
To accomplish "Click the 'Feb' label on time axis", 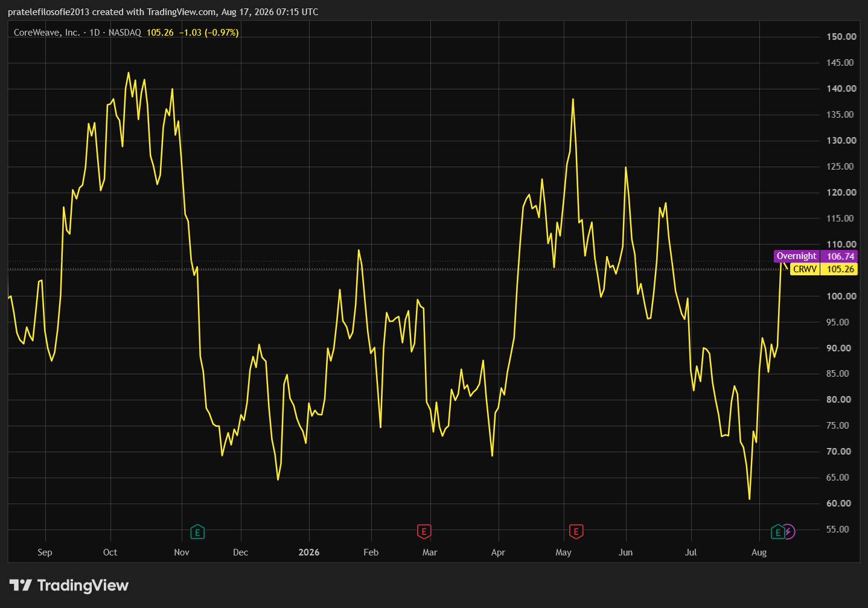I will click(371, 552).
